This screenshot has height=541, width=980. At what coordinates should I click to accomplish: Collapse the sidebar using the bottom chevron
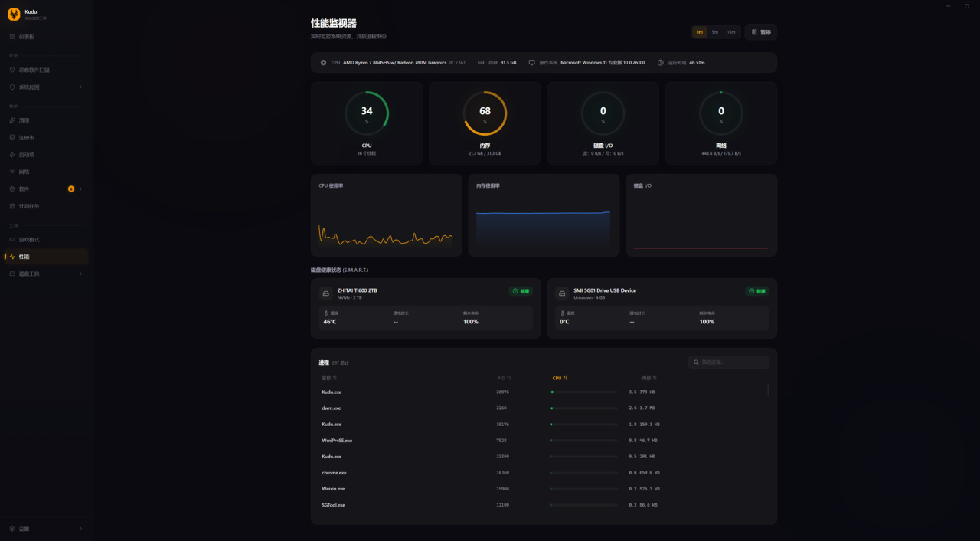tap(80, 529)
